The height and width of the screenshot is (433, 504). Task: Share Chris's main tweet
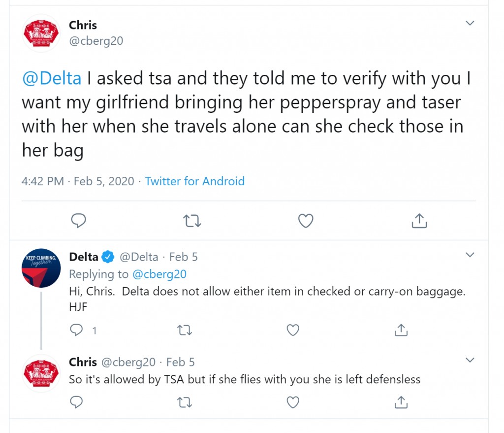419,221
